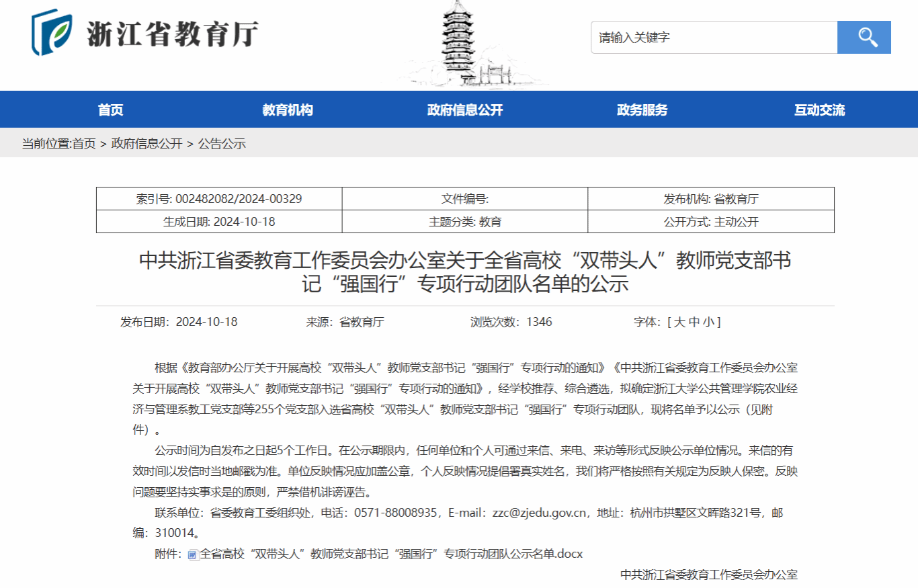Click the 浙江省教育厅 site title text
The height and width of the screenshot is (588, 918).
[x=173, y=34]
